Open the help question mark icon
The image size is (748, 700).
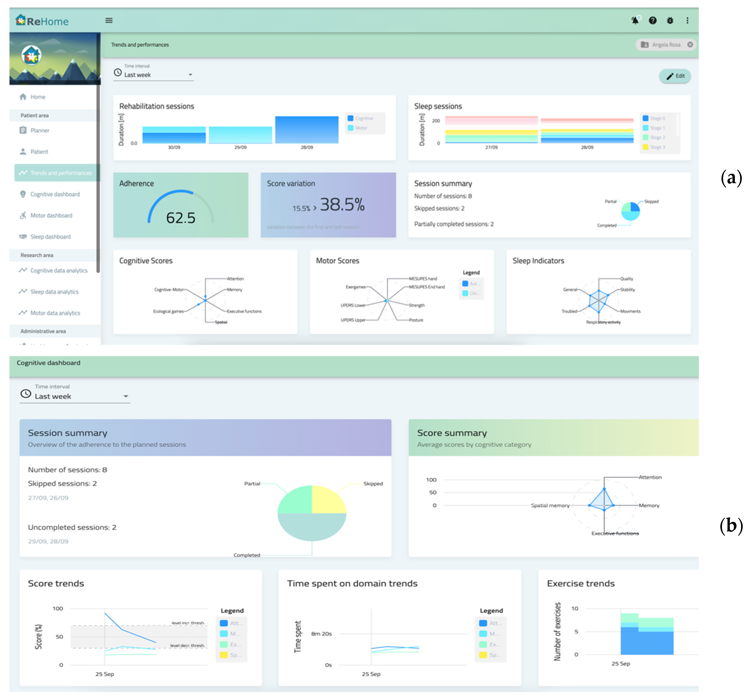653,21
